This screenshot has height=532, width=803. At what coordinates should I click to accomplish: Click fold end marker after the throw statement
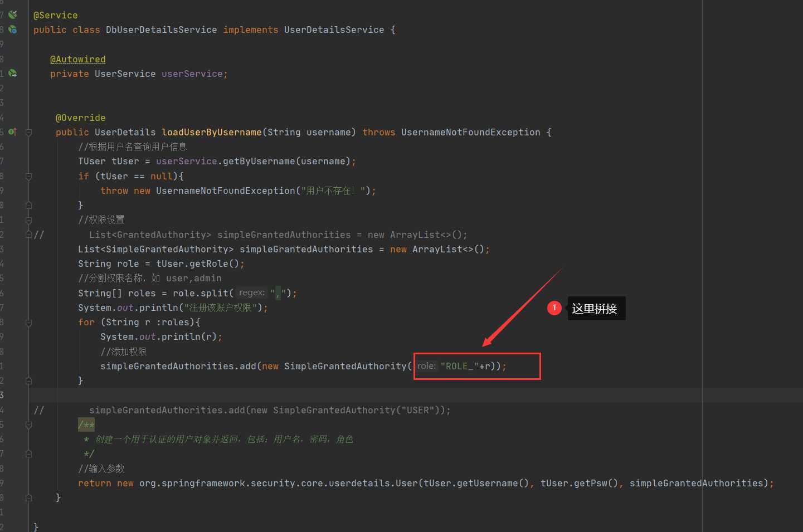28,205
